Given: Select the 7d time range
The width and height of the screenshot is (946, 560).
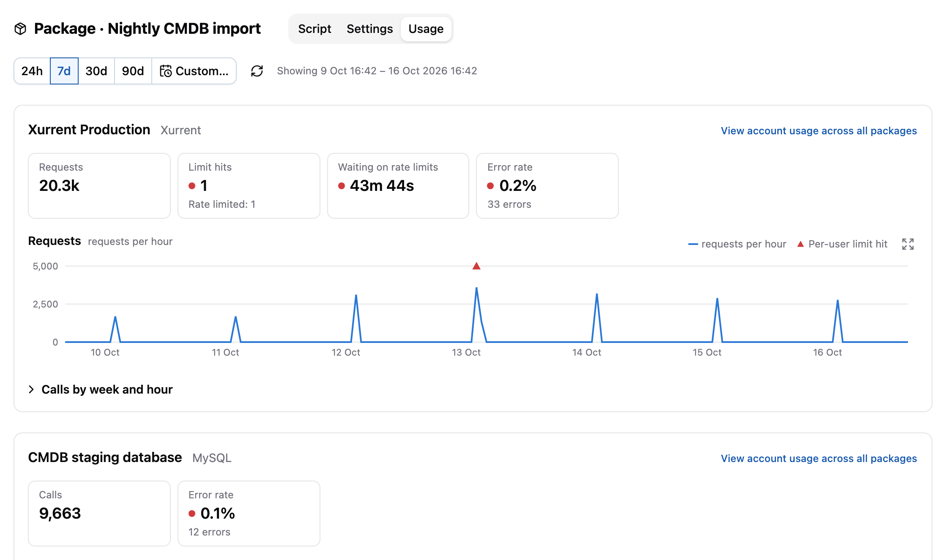Looking at the screenshot, I should 64,71.
